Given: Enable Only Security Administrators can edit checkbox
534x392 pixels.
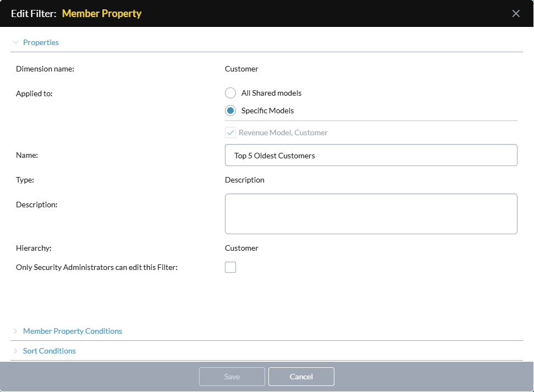Looking at the screenshot, I should click(230, 267).
